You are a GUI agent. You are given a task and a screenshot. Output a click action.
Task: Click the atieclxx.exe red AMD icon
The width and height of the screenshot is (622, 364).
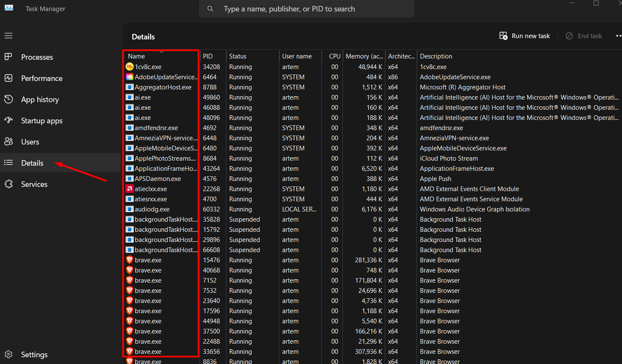pyautogui.click(x=130, y=189)
